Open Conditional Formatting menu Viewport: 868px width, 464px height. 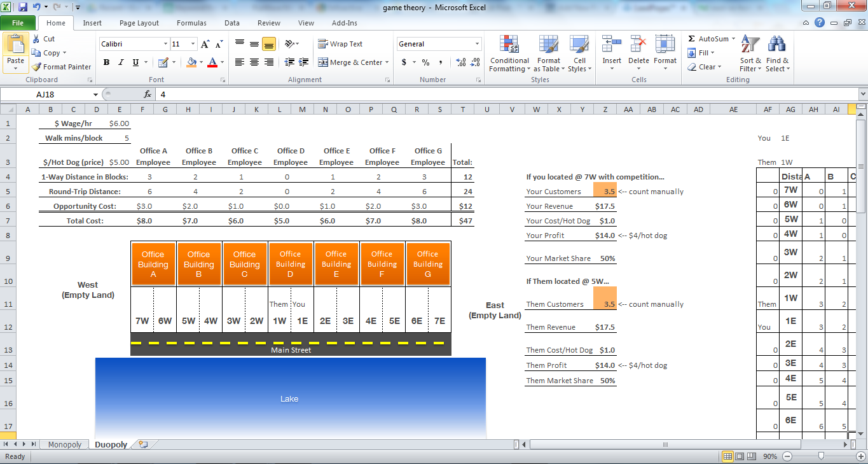coord(509,53)
